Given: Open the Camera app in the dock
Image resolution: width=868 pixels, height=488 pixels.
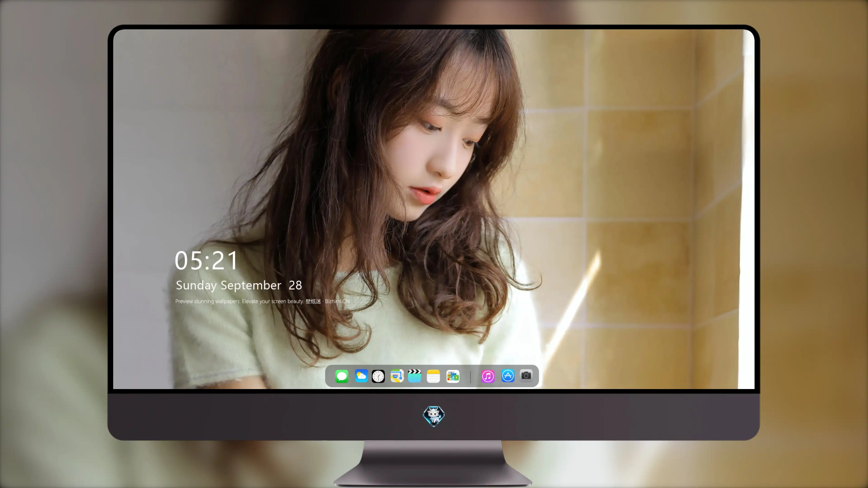Looking at the screenshot, I should point(526,375).
